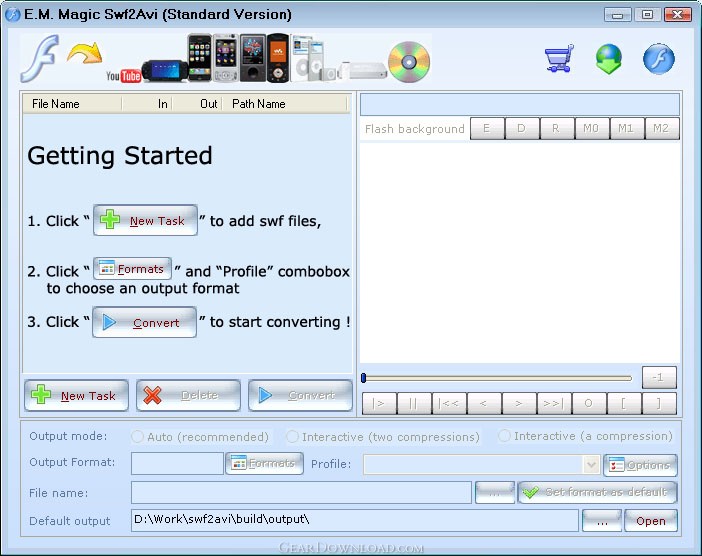Click the bottom Convert button

(300, 395)
